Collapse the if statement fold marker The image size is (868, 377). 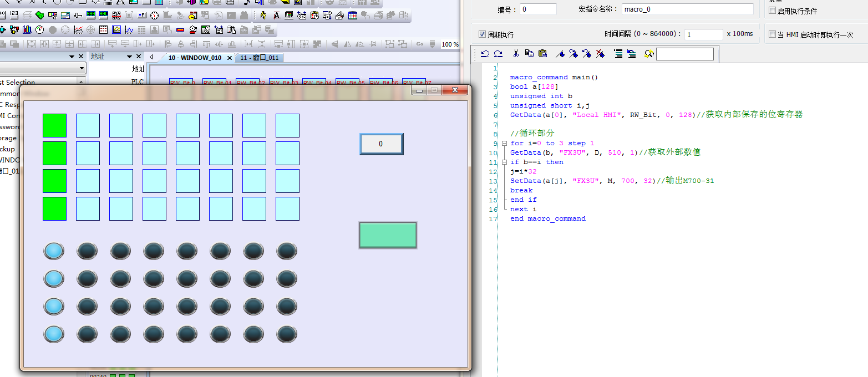[504, 162]
